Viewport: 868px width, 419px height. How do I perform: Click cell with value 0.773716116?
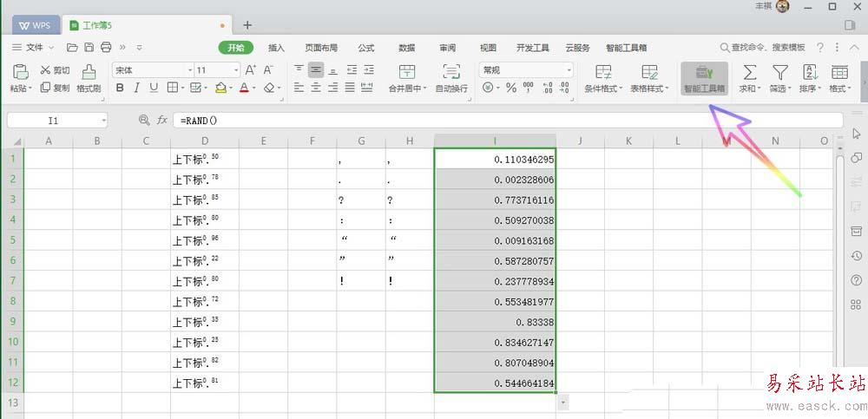tap(496, 200)
